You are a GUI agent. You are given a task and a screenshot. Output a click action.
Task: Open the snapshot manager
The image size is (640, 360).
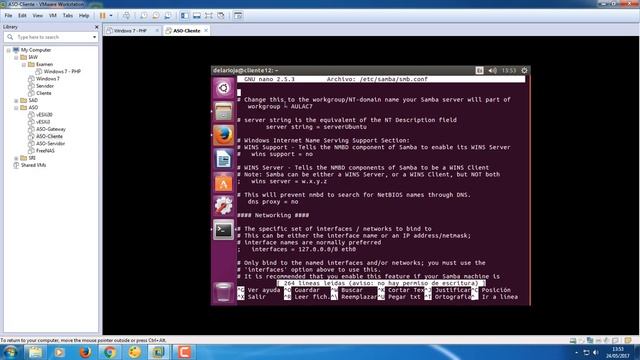coord(168,16)
